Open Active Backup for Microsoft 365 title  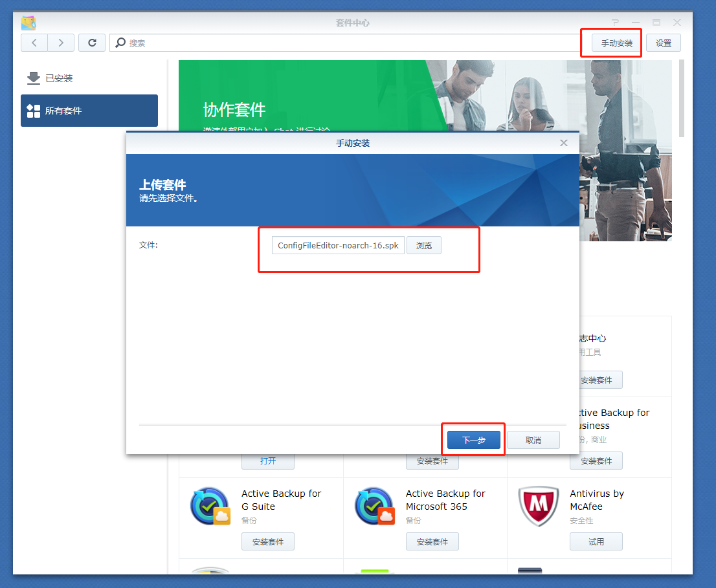pyautogui.click(x=445, y=500)
